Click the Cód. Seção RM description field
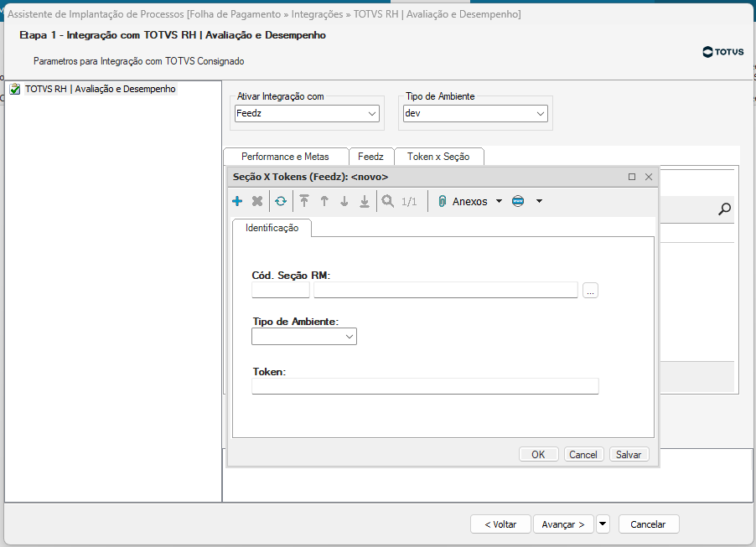The image size is (756, 547). (x=446, y=290)
